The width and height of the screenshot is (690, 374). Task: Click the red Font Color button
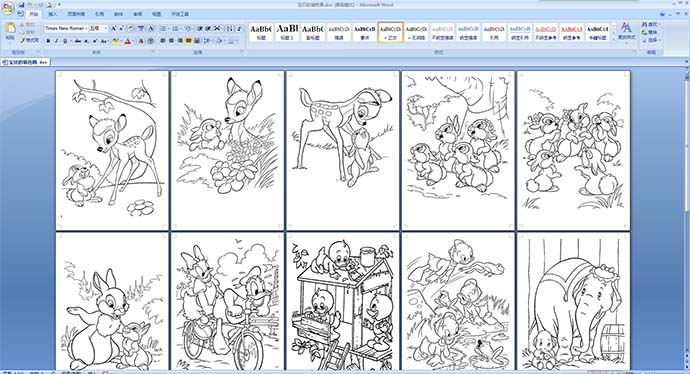[128, 41]
